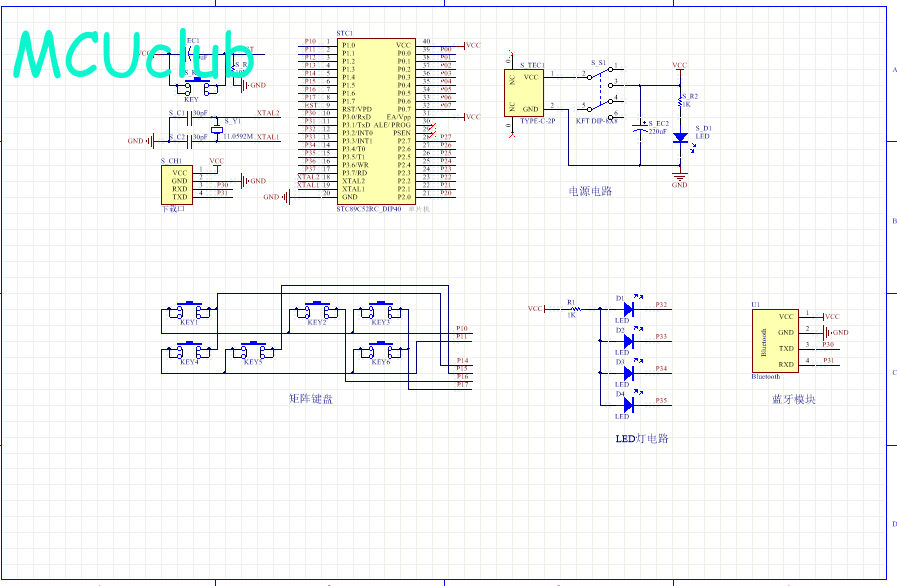Click the 电源电路 section title
The height and width of the screenshot is (586, 897).
pyautogui.click(x=590, y=191)
